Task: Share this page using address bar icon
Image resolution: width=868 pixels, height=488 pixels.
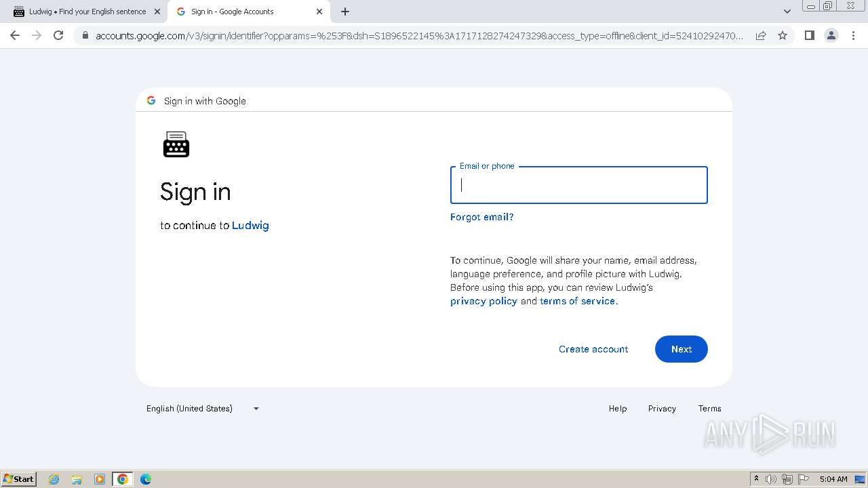Action: pyautogui.click(x=761, y=35)
